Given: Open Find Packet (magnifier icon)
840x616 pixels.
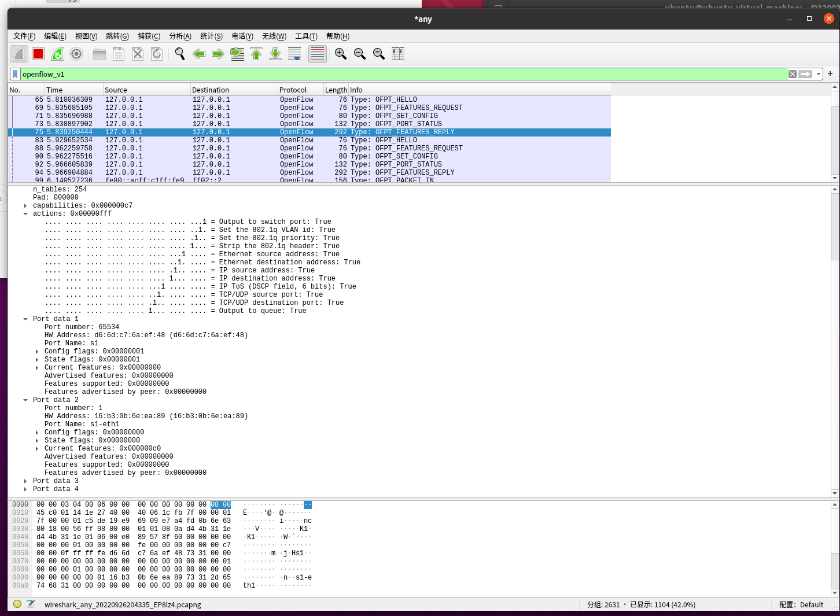Looking at the screenshot, I should pyautogui.click(x=180, y=54).
